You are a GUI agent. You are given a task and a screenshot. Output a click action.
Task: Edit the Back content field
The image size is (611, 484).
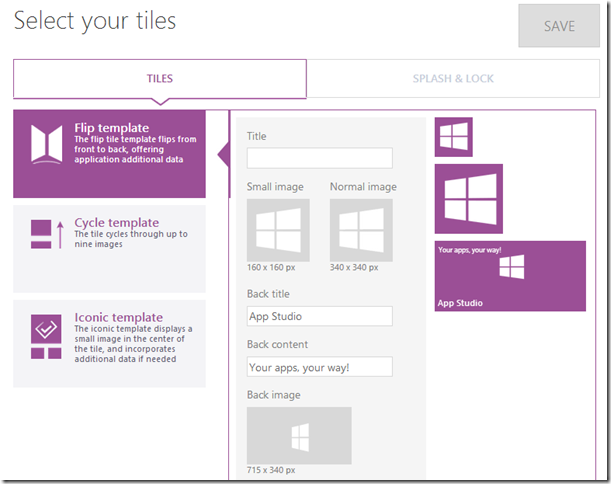click(320, 367)
